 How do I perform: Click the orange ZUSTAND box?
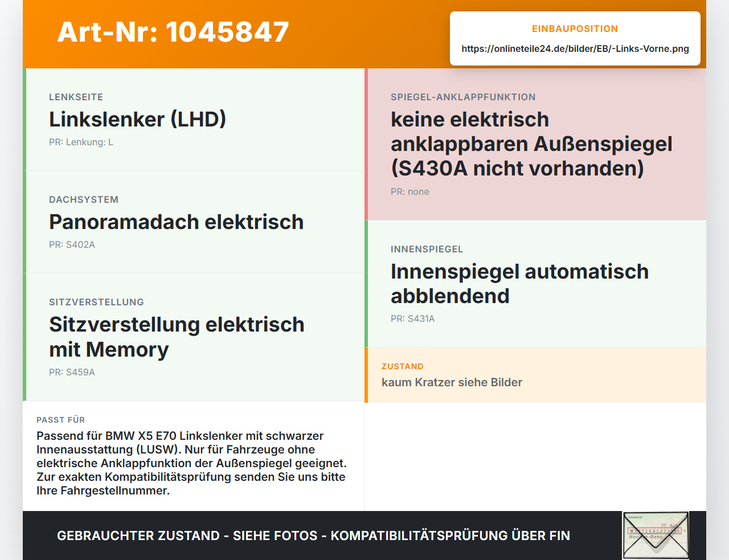535,375
